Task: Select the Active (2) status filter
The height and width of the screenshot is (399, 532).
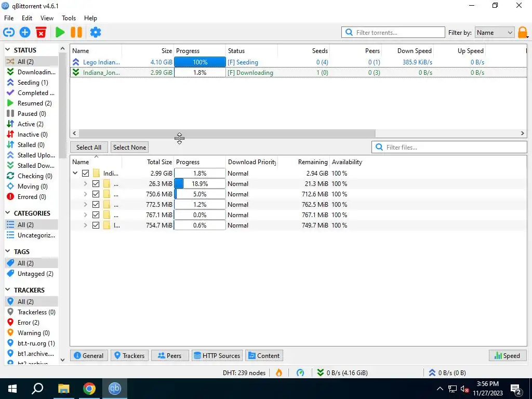Action: click(x=31, y=124)
